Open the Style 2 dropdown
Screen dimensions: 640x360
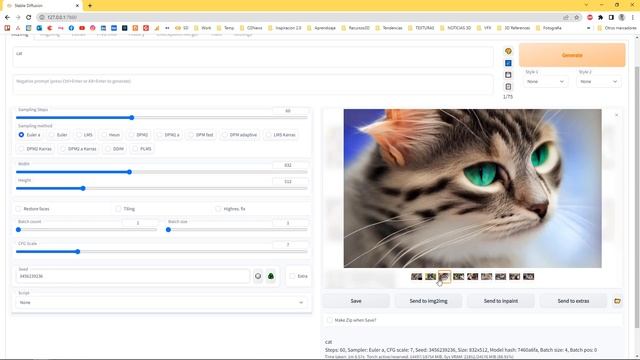tap(598, 82)
